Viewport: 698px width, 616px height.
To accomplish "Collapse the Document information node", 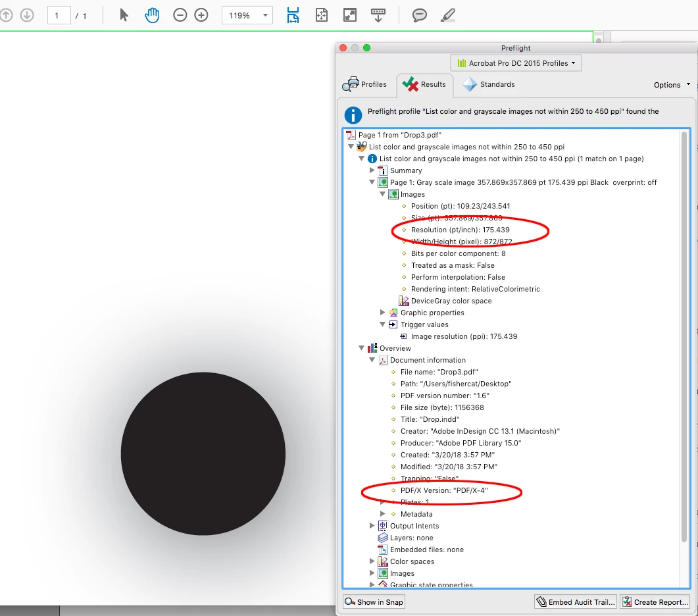I will 372,360.
